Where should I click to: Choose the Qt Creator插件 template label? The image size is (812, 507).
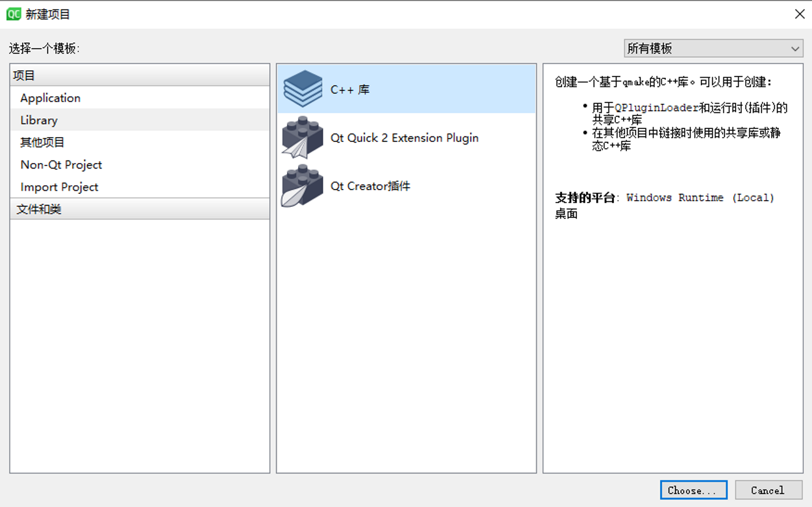coord(370,186)
